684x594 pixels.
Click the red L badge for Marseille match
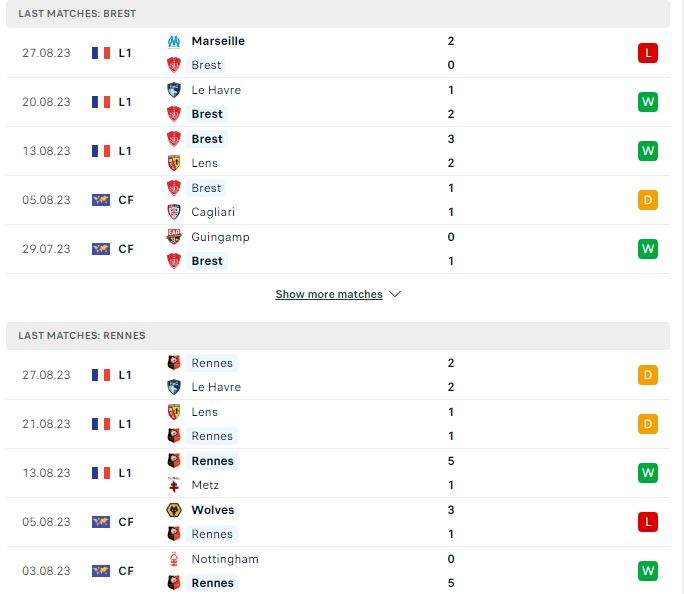click(x=648, y=53)
